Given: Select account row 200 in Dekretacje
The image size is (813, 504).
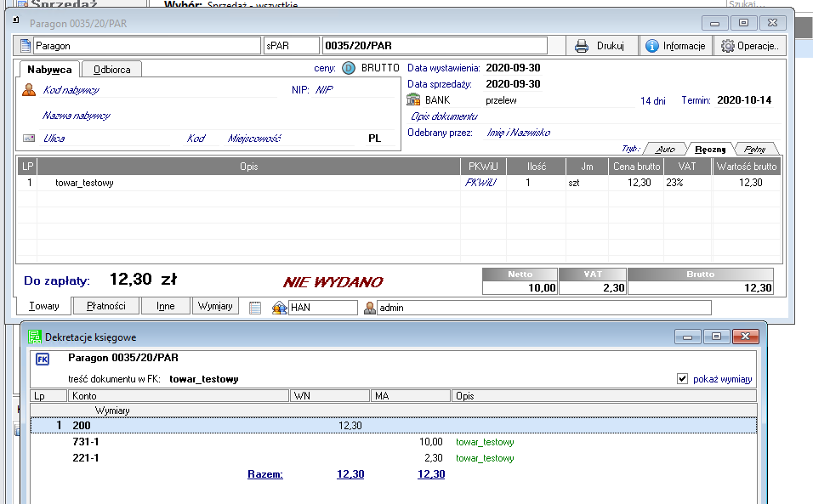Looking at the screenshot, I should click(x=82, y=425).
